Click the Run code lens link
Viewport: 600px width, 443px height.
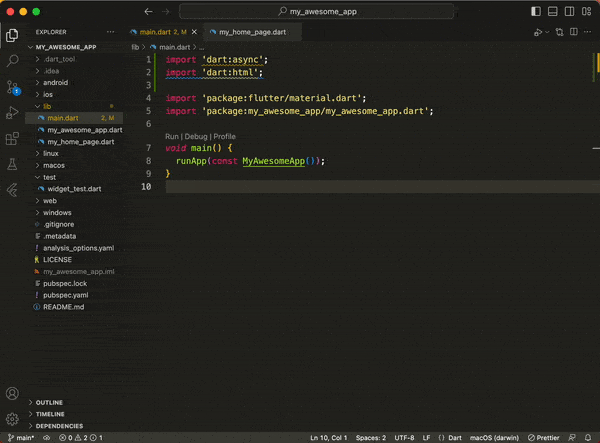pos(172,136)
